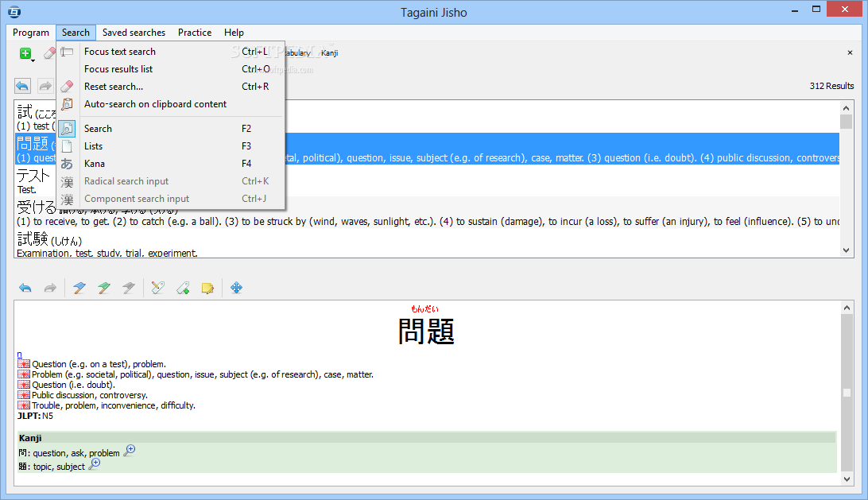Select the Lists F3 menu entry
Screen dimensions: 868x500
(x=171, y=146)
